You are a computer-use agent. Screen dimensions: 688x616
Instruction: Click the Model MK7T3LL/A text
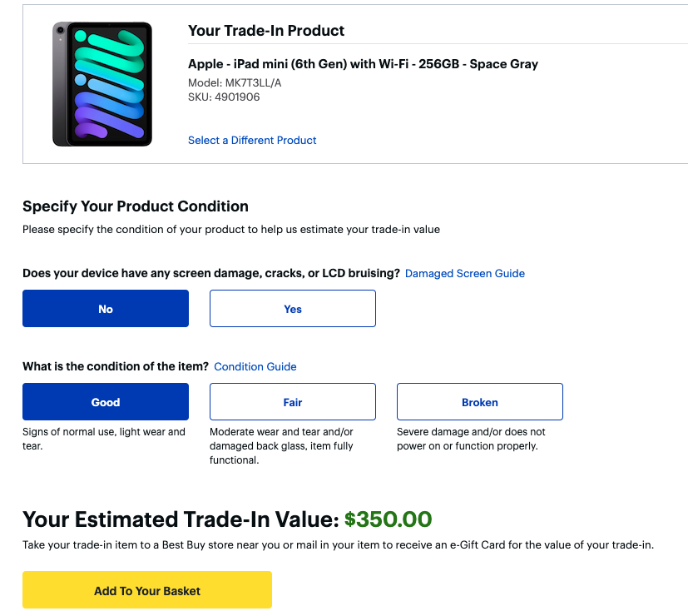coord(235,83)
